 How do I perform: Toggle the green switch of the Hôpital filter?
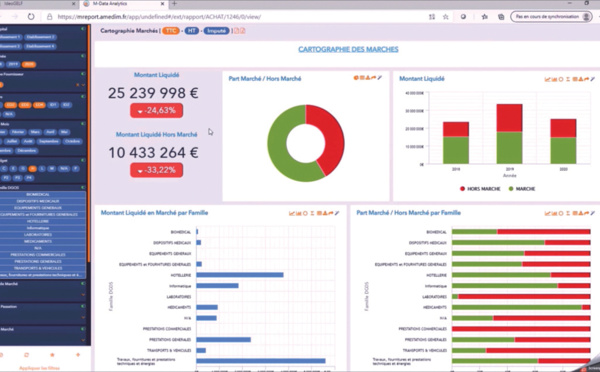click(83, 29)
